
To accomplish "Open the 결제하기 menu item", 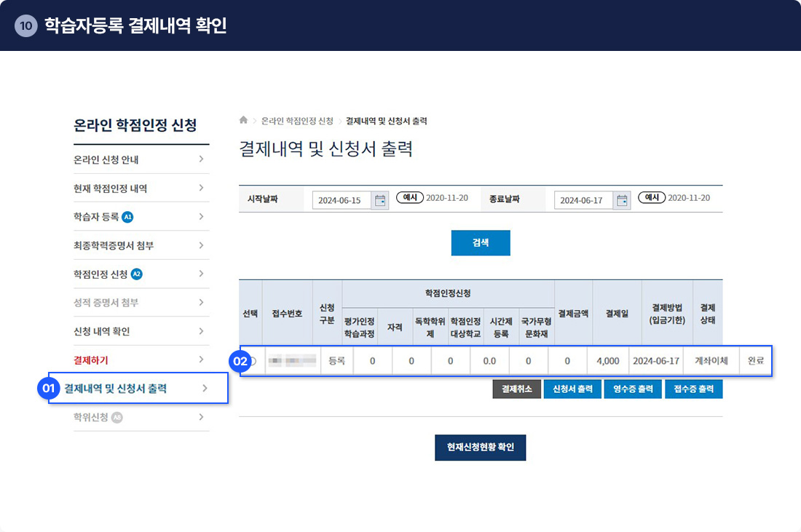I will point(91,360).
